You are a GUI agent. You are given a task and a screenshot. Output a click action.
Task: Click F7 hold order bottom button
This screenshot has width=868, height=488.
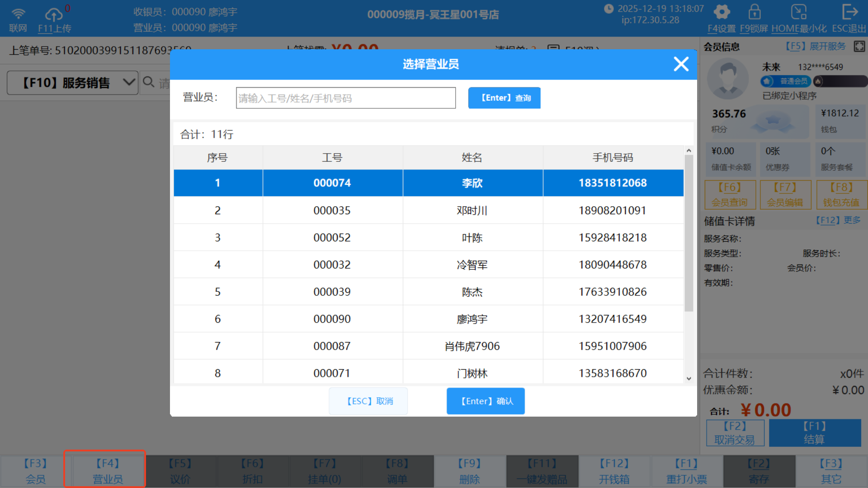(325, 471)
